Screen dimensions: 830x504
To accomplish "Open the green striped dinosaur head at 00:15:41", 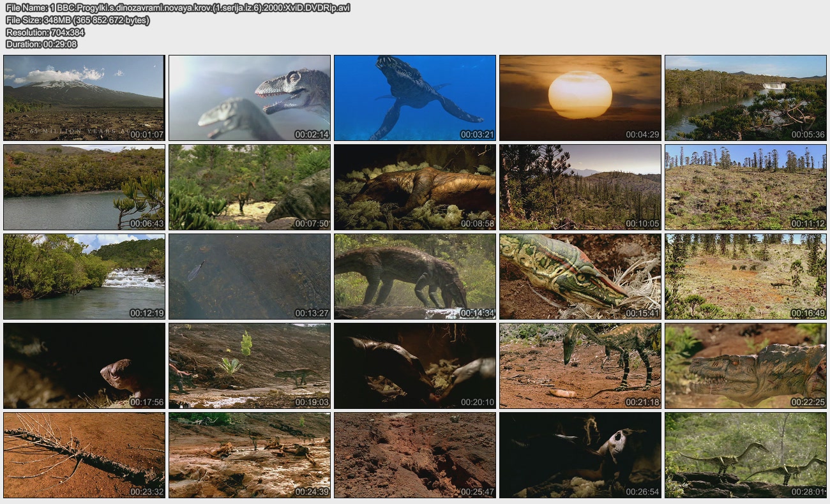I will (x=580, y=276).
